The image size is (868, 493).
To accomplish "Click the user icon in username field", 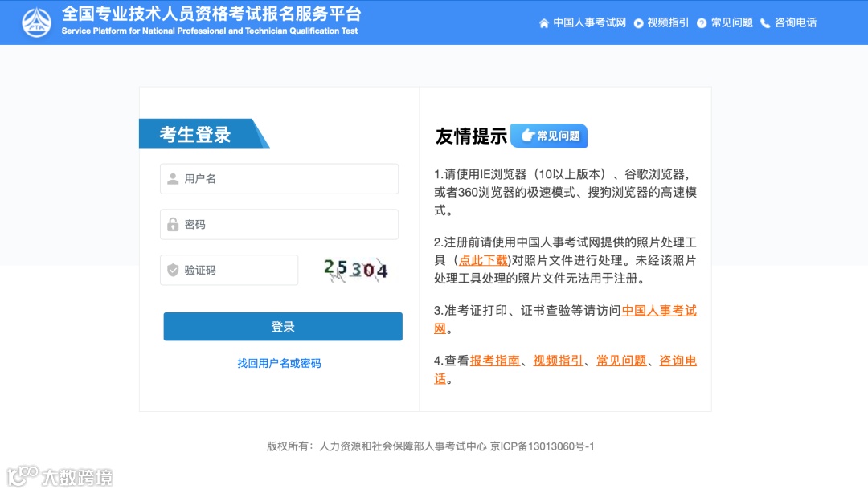I will [x=173, y=179].
